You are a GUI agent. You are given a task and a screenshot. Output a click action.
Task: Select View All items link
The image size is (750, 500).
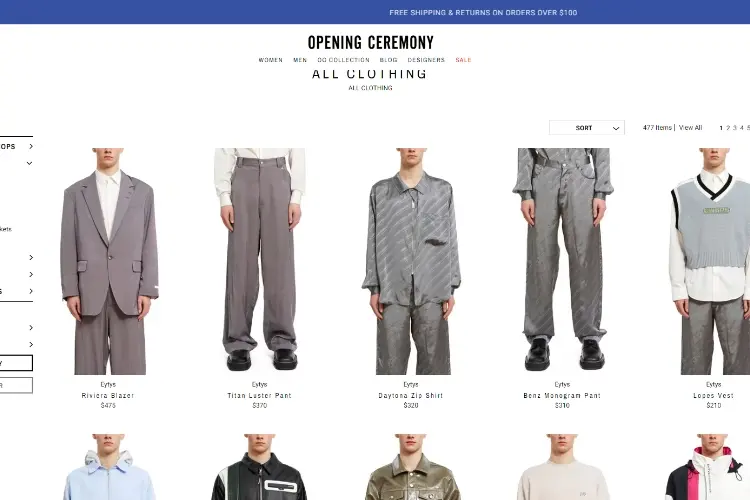[x=690, y=128]
